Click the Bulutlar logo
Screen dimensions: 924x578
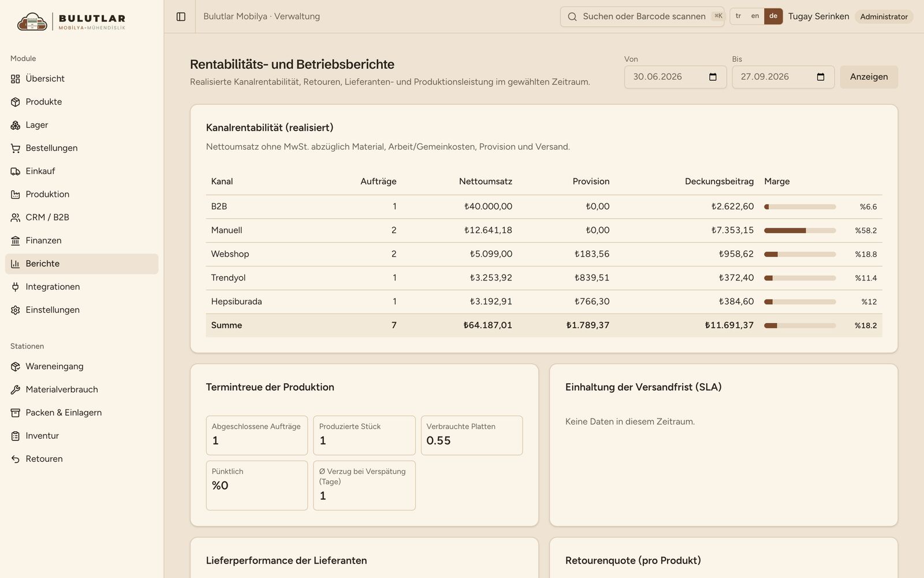(72, 21)
